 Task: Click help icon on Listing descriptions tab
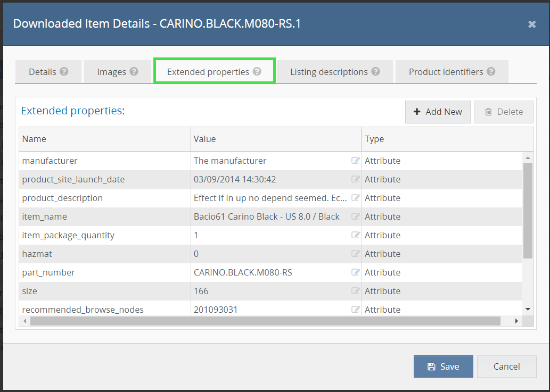[x=375, y=71]
